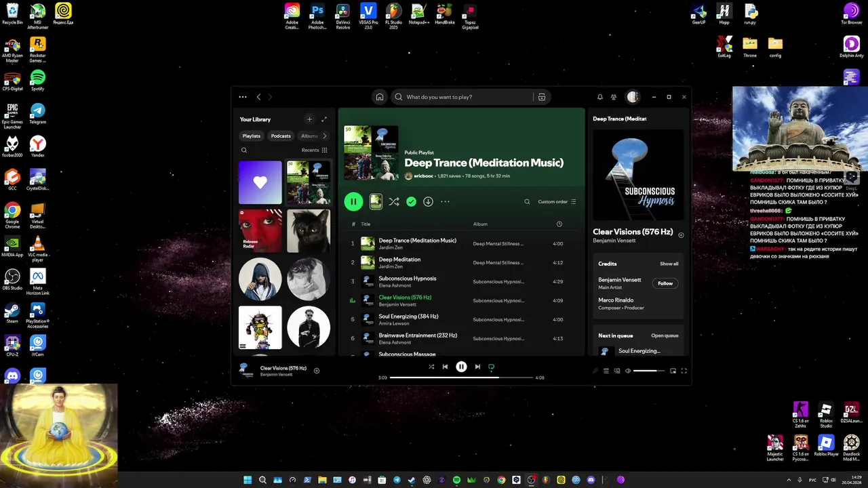Open Telegram desktop shortcut
The width and height of the screenshot is (868, 488).
(x=38, y=114)
